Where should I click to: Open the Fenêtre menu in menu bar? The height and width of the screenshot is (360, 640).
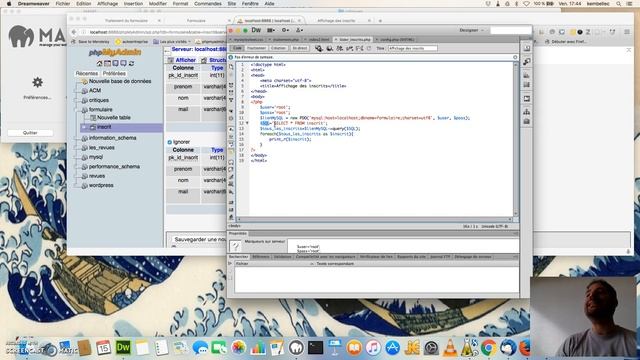point(250,4)
